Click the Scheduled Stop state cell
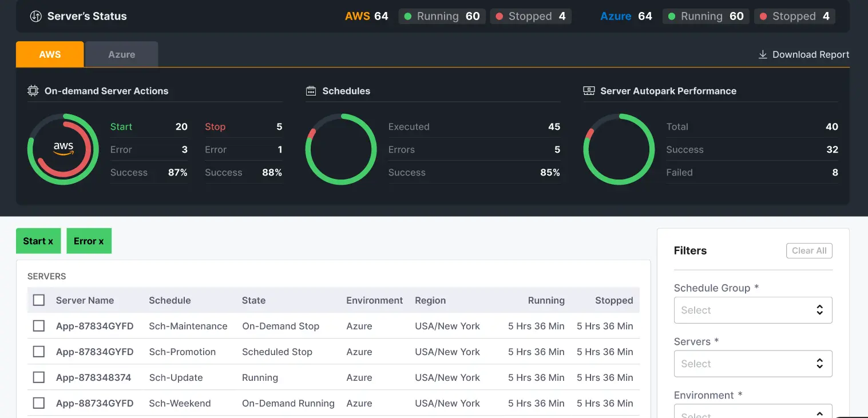 pos(277,352)
